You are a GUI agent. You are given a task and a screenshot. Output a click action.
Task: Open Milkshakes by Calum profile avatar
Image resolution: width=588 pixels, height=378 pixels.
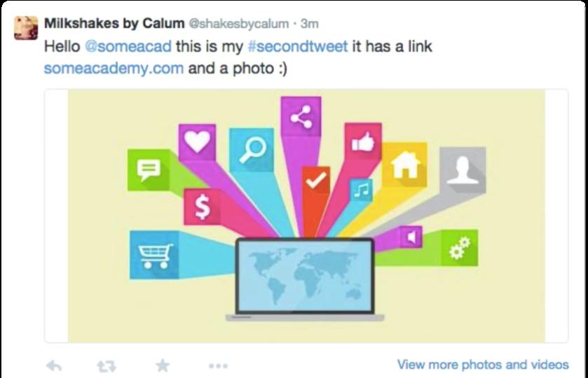26,28
